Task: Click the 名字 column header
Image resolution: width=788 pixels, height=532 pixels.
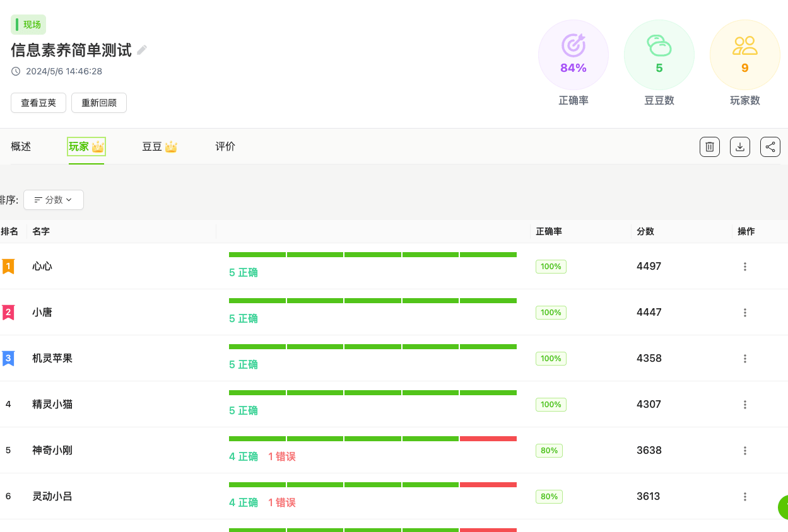Action: click(41, 231)
